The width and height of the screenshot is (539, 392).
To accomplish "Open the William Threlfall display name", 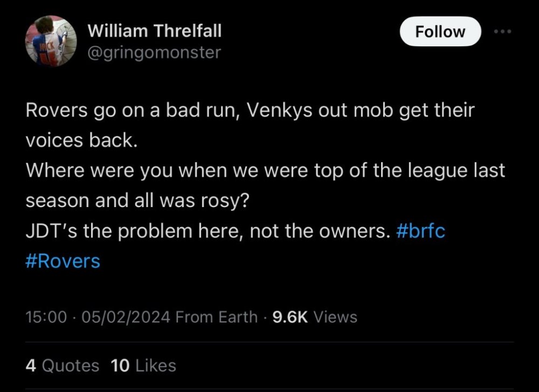I will pos(154,31).
